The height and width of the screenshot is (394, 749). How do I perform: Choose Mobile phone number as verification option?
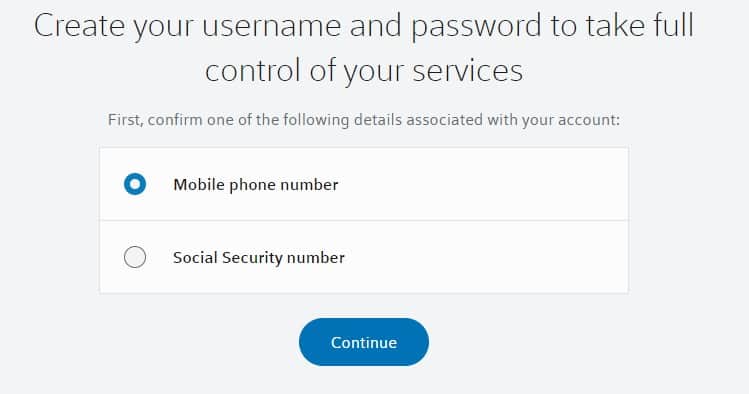(135, 184)
